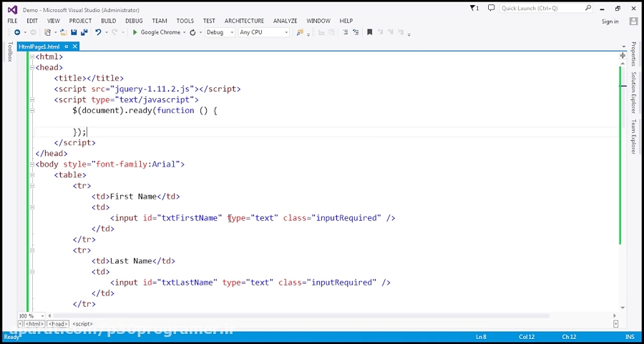Click the notifications flag icon
This screenshot has width=644, height=344.
[475, 8]
